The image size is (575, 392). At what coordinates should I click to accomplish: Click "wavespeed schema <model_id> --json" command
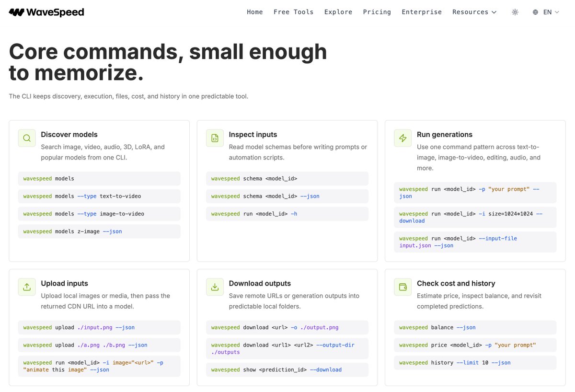click(287, 196)
